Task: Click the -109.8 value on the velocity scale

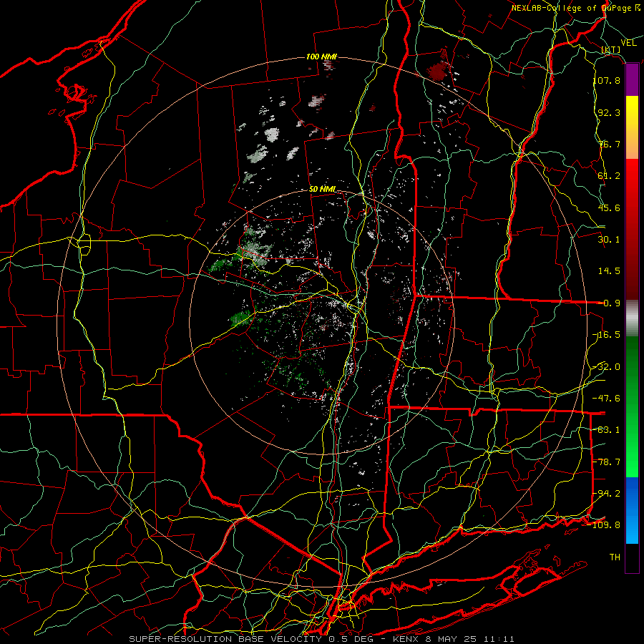Action: [x=605, y=525]
